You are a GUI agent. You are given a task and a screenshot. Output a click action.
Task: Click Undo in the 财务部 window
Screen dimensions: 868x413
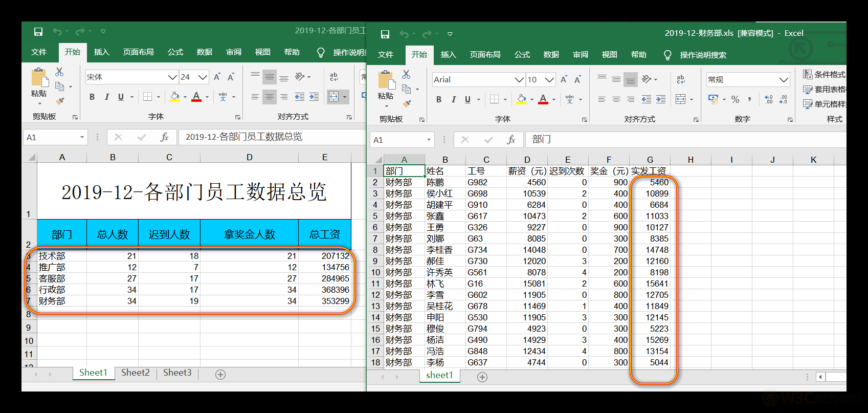404,34
